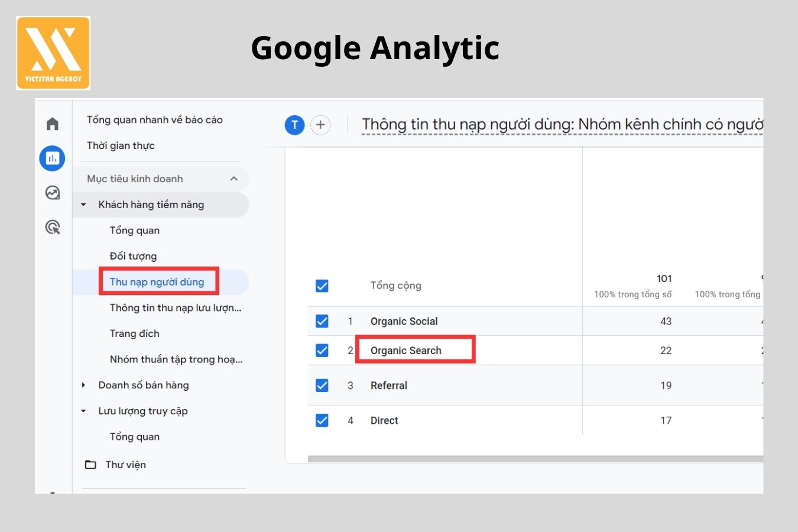Uncheck the Referral row checkbox
The image size is (798, 532).
322,385
